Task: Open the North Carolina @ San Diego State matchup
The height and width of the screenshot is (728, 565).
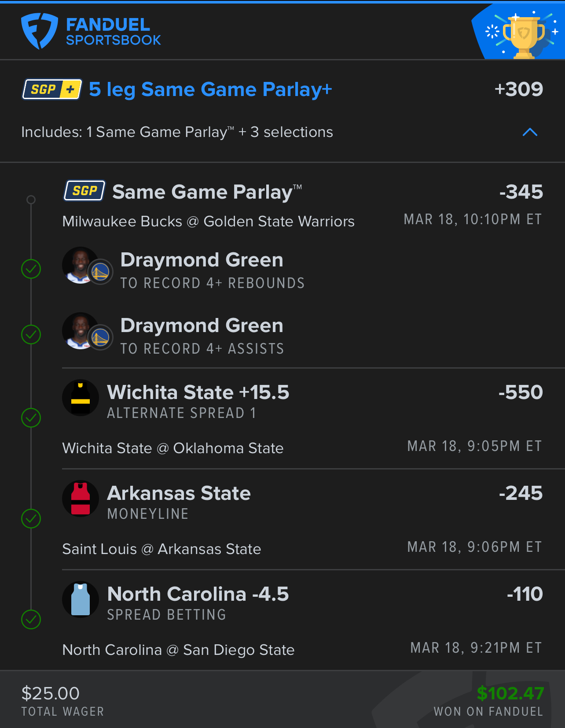Action: pos(178,650)
